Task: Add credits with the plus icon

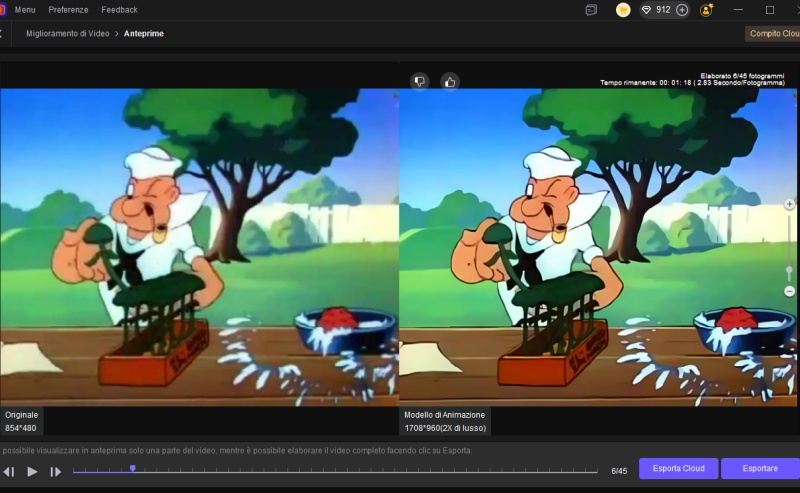Action: [682, 10]
